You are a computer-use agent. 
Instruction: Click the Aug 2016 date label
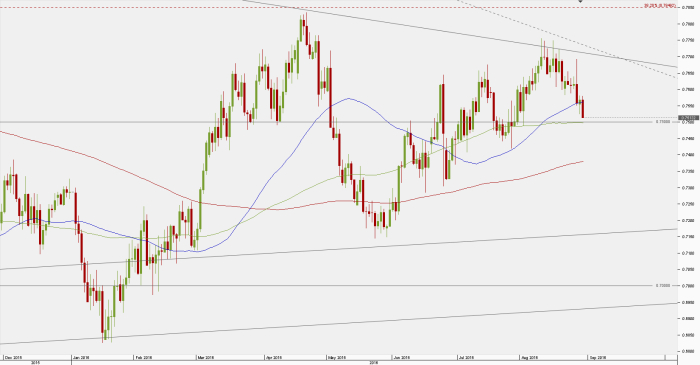point(530,357)
